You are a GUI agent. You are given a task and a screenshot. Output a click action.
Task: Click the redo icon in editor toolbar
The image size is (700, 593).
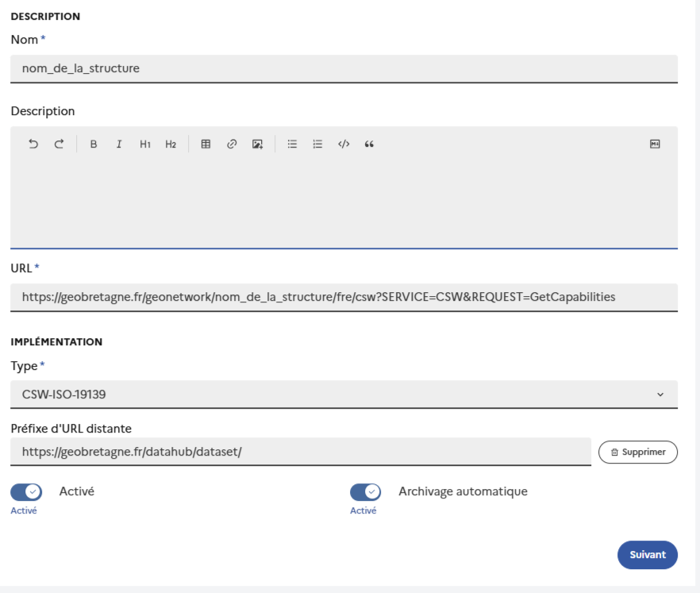point(59,144)
